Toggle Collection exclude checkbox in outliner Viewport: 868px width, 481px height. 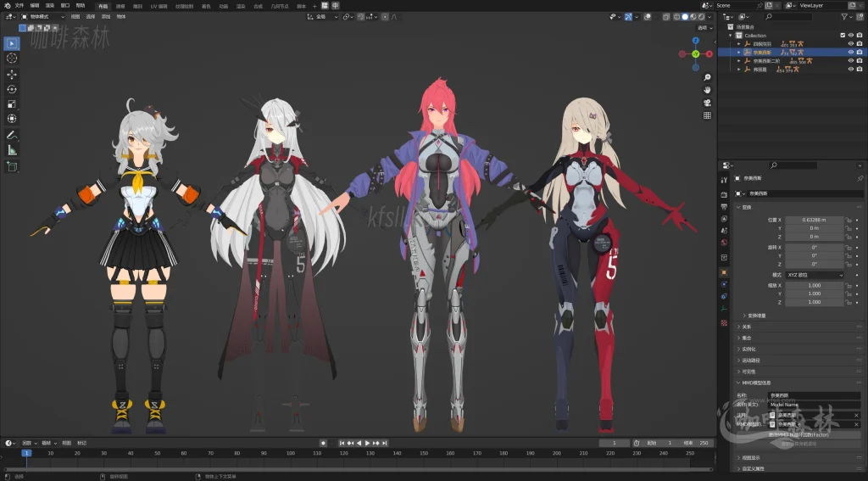(843, 35)
